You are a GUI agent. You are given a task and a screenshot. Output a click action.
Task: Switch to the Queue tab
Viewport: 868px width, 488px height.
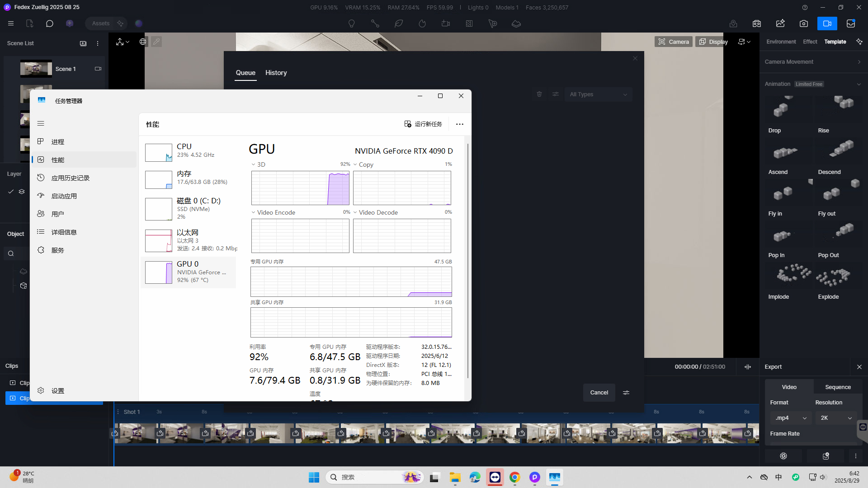(245, 73)
